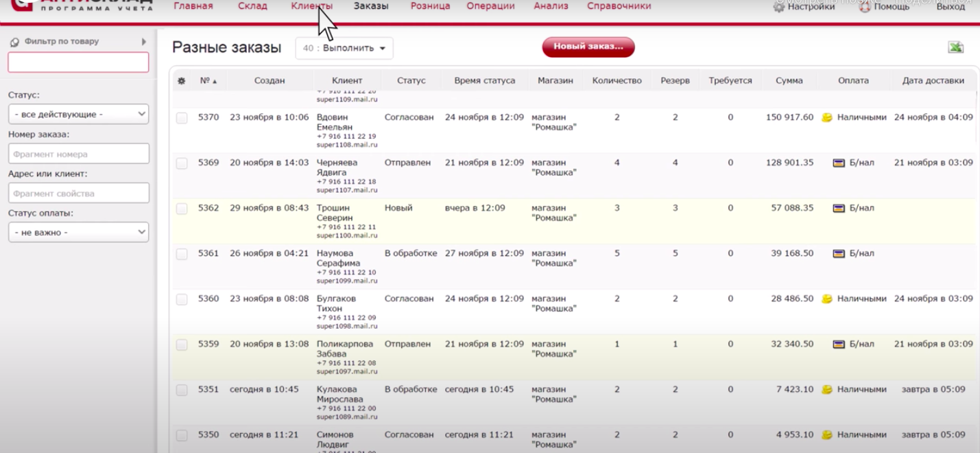Click the Помощь link
The width and height of the screenshot is (980, 453).
[x=892, y=6]
